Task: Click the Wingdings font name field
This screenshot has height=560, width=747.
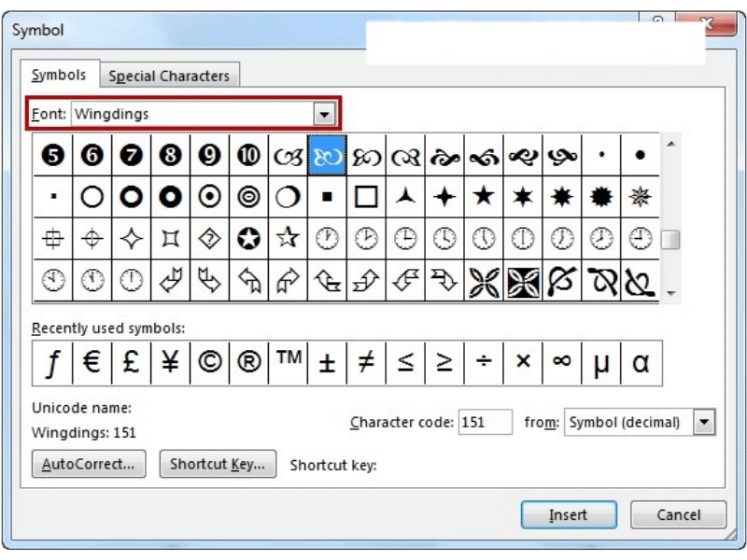Action: [x=193, y=114]
